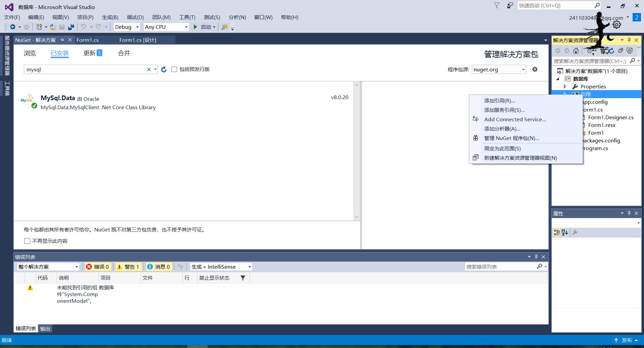
Task: Switch to the Form1.cs tab
Action: pos(88,40)
